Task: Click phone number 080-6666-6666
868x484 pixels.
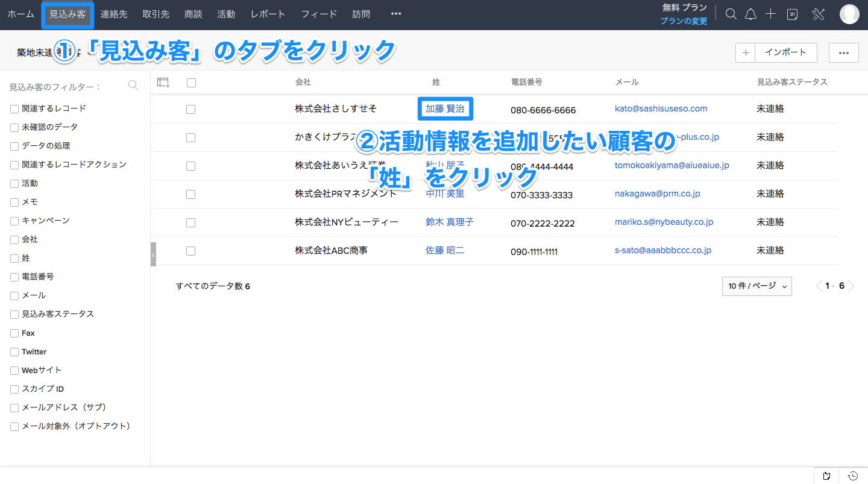Action: click(543, 110)
